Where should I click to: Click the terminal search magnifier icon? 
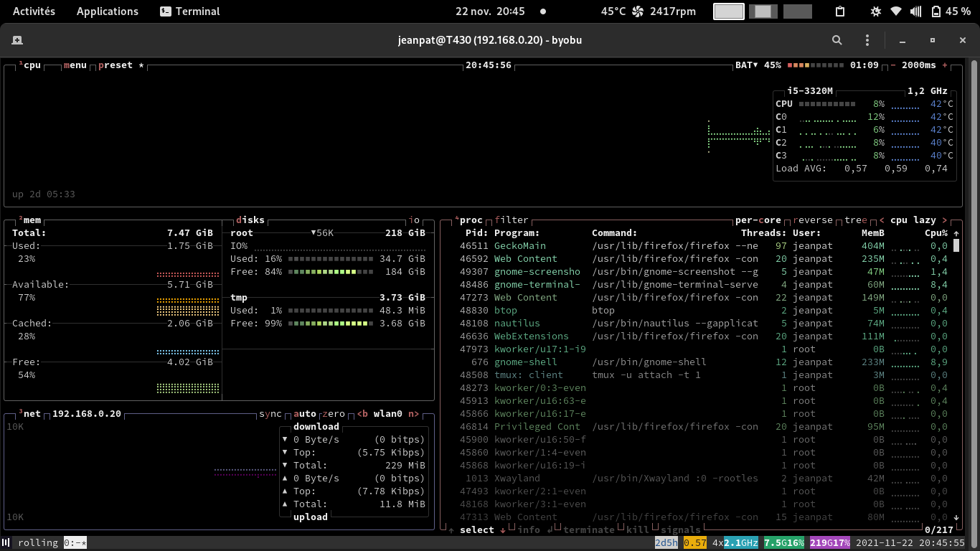[837, 40]
